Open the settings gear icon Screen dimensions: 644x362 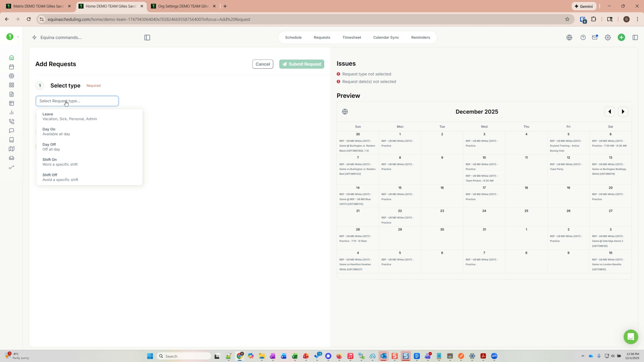tap(608, 37)
